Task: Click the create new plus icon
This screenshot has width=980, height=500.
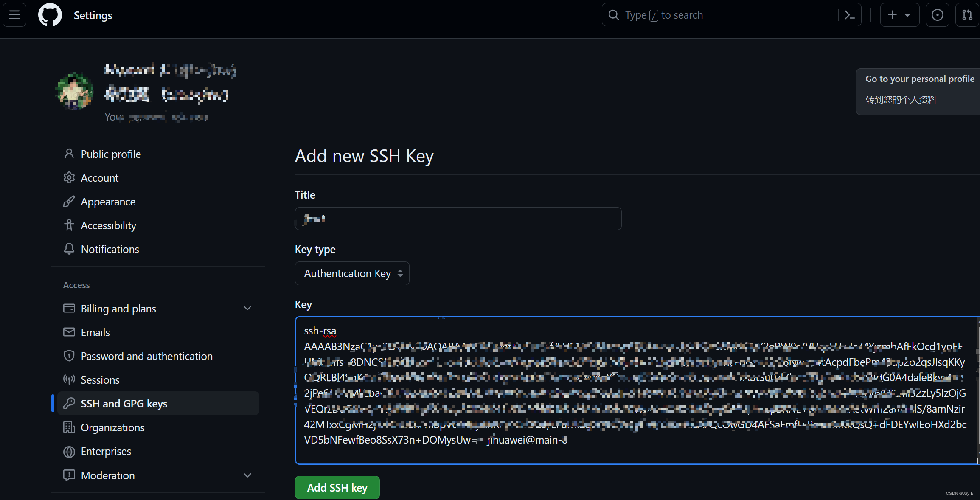Action: pyautogui.click(x=891, y=14)
